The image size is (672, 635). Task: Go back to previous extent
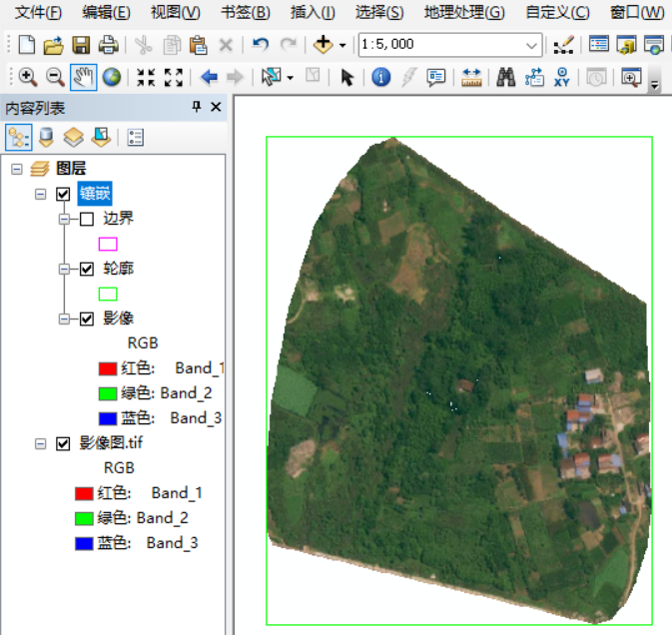coord(209,78)
